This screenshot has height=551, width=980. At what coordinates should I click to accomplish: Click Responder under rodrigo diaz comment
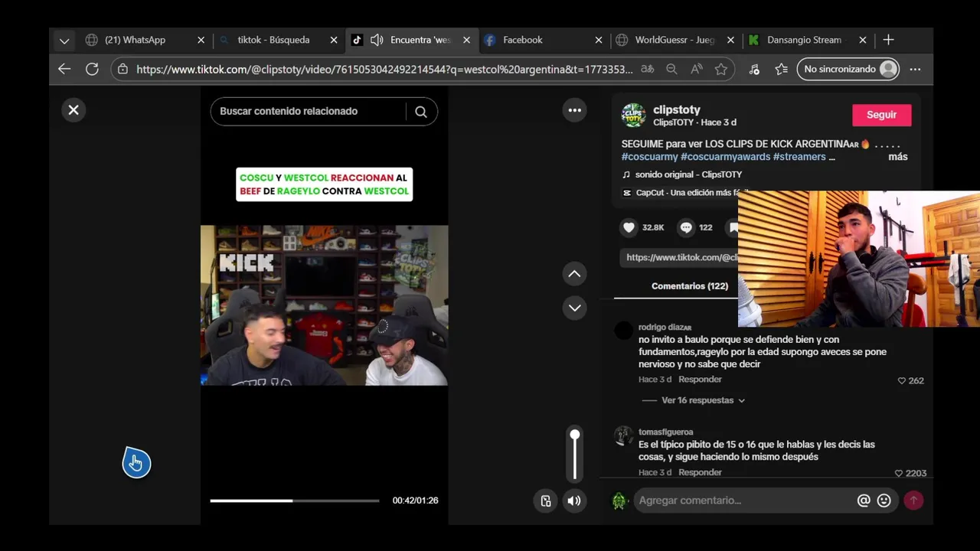(700, 380)
